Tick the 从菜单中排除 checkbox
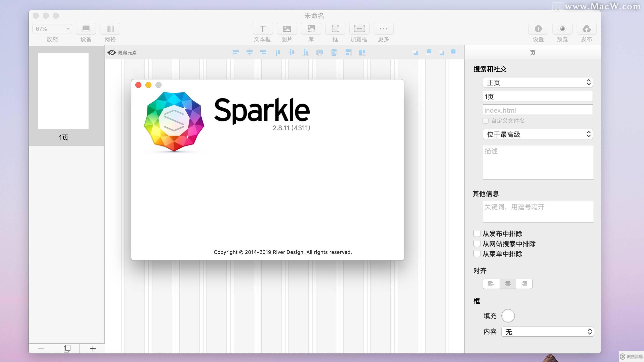This screenshot has width=644, height=362. 477,254
